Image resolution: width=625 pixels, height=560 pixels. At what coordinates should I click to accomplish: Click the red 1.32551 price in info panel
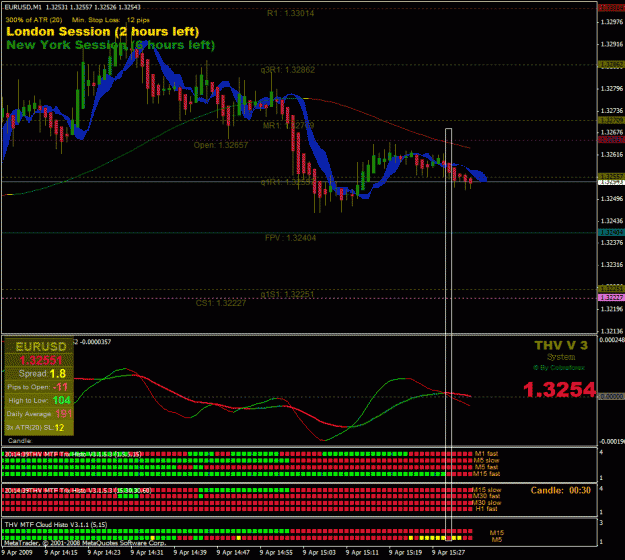[40, 361]
